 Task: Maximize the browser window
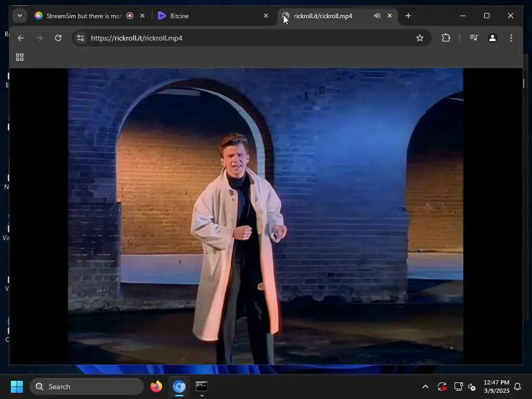486,16
